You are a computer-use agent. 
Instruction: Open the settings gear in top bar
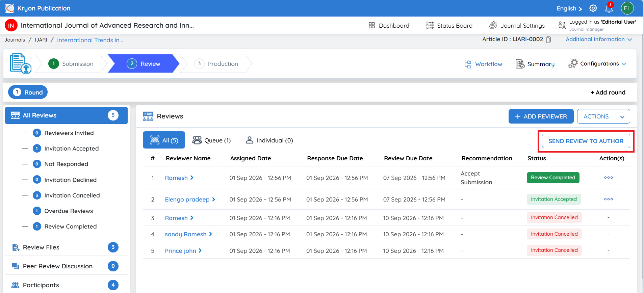point(593,8)
